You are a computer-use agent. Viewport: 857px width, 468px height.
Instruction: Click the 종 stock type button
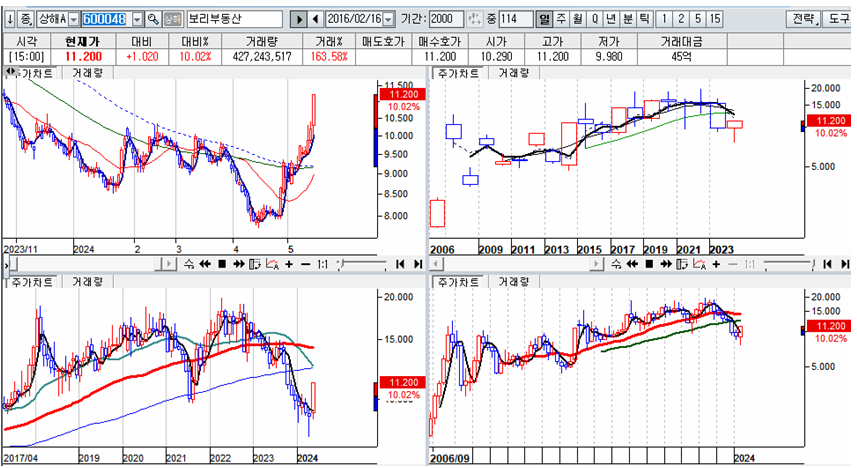[x=25, y=19]
